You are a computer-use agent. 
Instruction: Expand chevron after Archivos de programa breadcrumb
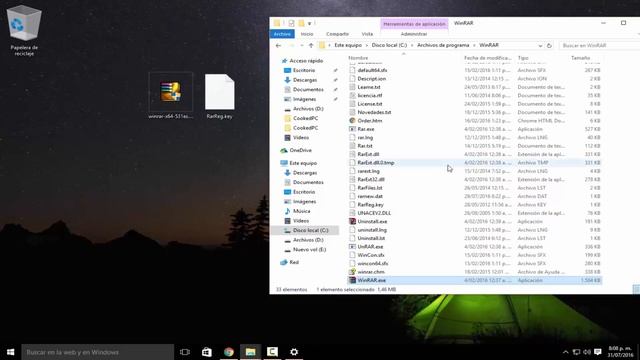pos(474,45)
